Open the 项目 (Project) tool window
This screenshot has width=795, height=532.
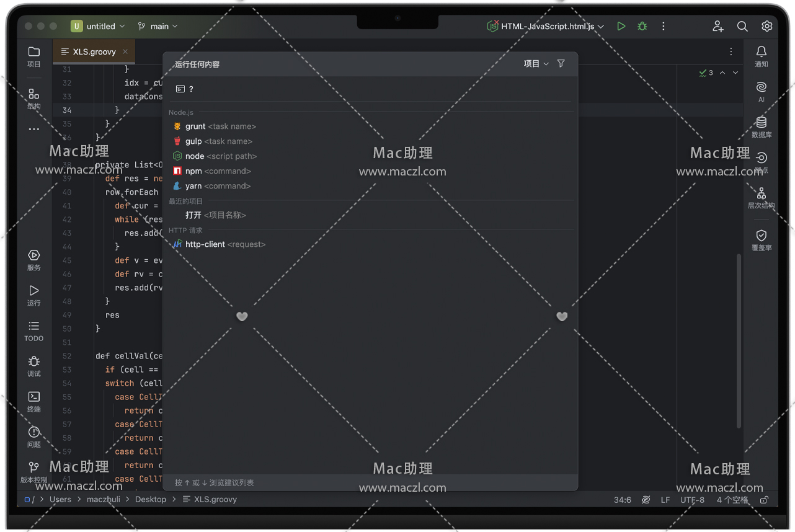point(34,56)
